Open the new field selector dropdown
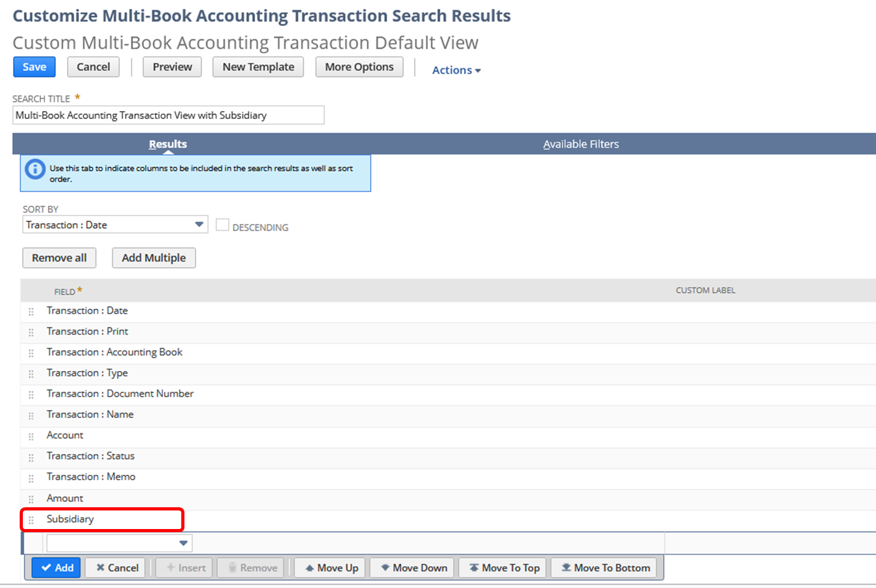This screenshot has width=876, height=588. pos(119,543)
